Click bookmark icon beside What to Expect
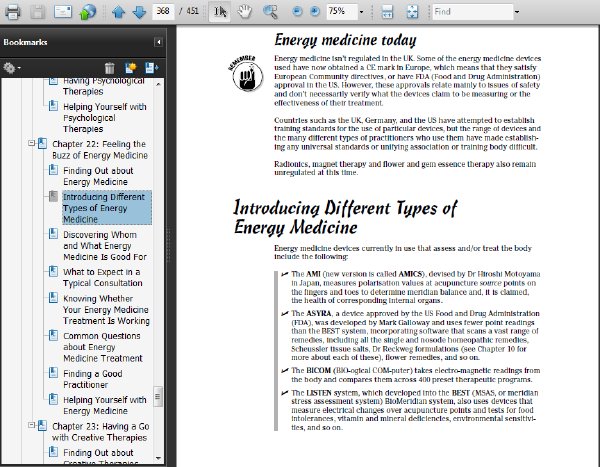The height and width of the screenshot is (467, 600). click(54, 271)
